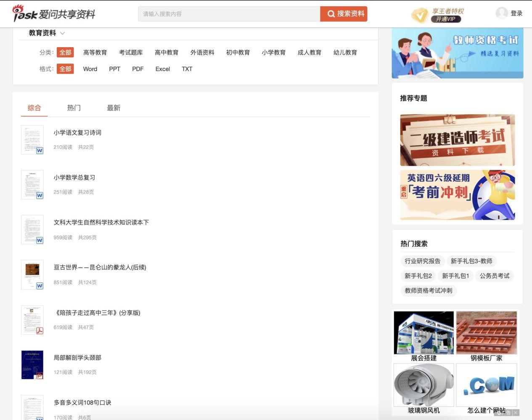532x420 pixels.
Task: Click hot search tag 新手礼包1
Action: (x=456, y=276)
